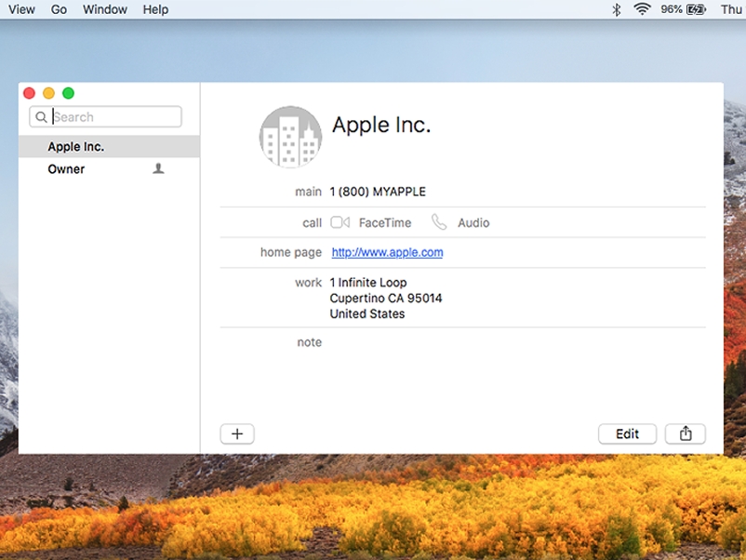Click the Audio call phone icon
Image resolution: width=746 pixels, height=560 pixels.
(439, 222)
